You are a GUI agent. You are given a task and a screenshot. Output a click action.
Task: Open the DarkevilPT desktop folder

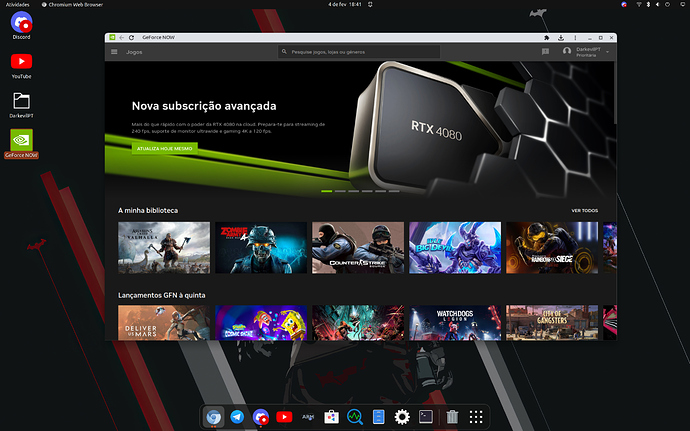pos(21,105)
